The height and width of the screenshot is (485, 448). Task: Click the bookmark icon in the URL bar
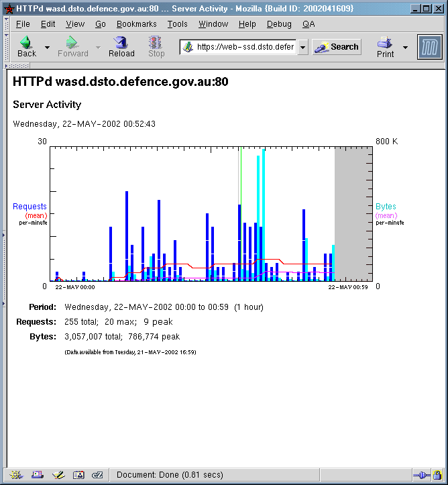click(x=188, y=47)
